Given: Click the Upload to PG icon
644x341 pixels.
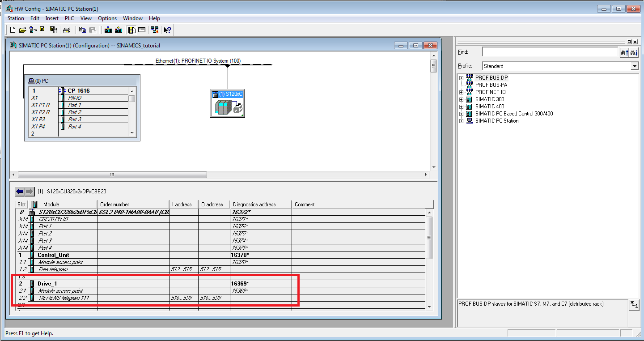Looking at the screenshot, I should [119, 30].
